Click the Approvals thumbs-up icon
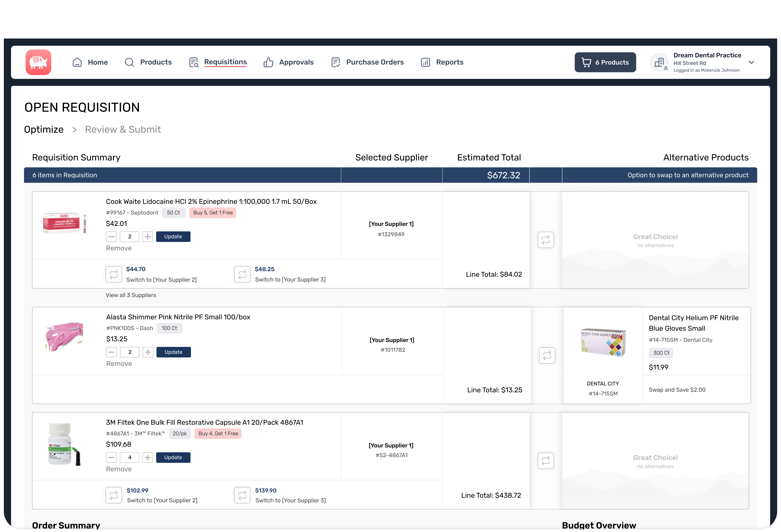Screen dimensions: 781x532 [x=268, y=62]
